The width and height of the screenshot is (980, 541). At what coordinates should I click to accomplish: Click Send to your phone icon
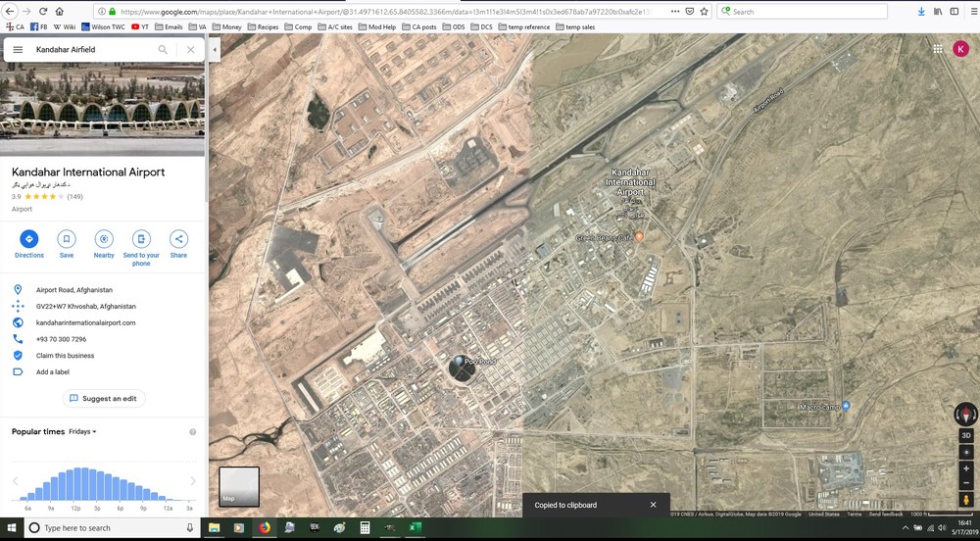141,238
